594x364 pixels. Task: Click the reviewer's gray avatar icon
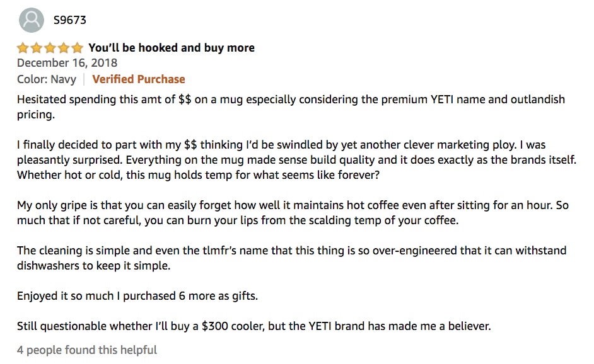[32, 20]
